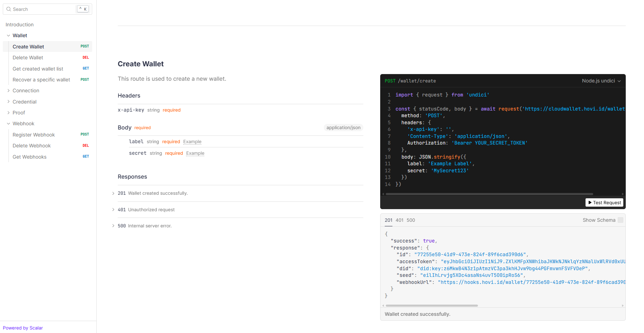Click the play icon in Test Request
This screenshot has height=333, width=644.
(x=590, y=202)
